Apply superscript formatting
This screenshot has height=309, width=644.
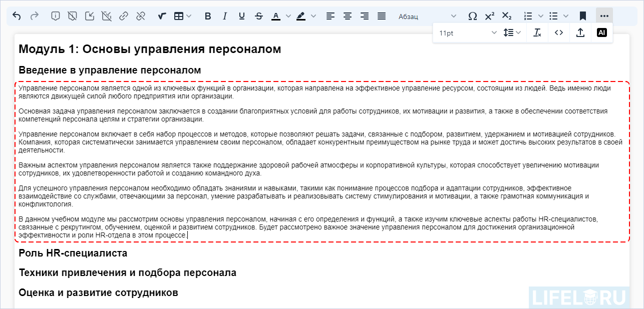click(x=489, y=15)
